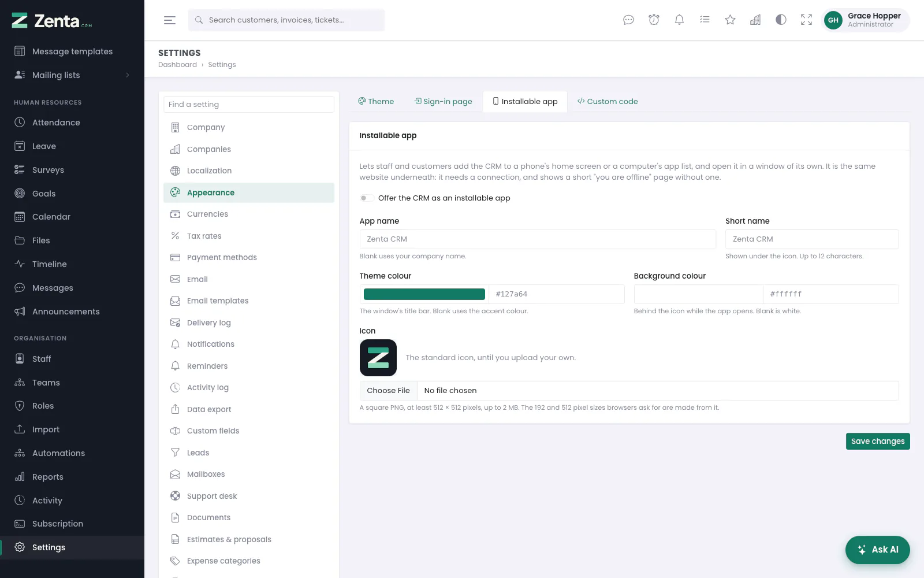Image resolution: width=924 pixels, height=578 pixels.
Task: Enter fullscreen with expand arrows icon
Action: (806, 20)
